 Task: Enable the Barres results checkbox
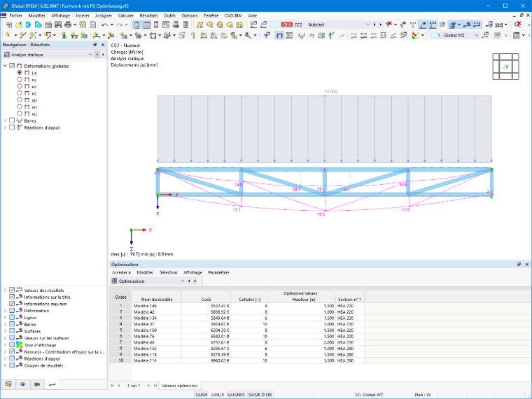pyautogui.click(x=12, y=120)
